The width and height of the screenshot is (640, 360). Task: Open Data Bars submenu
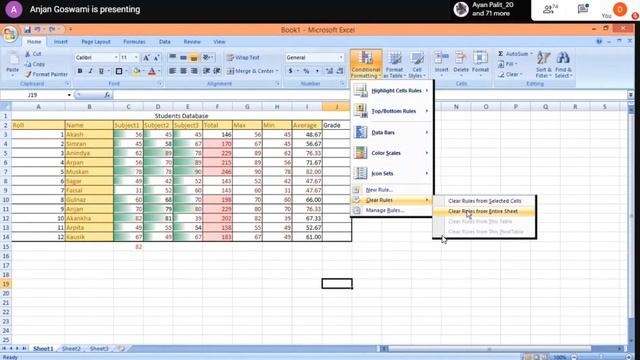[x=391, y=132]
